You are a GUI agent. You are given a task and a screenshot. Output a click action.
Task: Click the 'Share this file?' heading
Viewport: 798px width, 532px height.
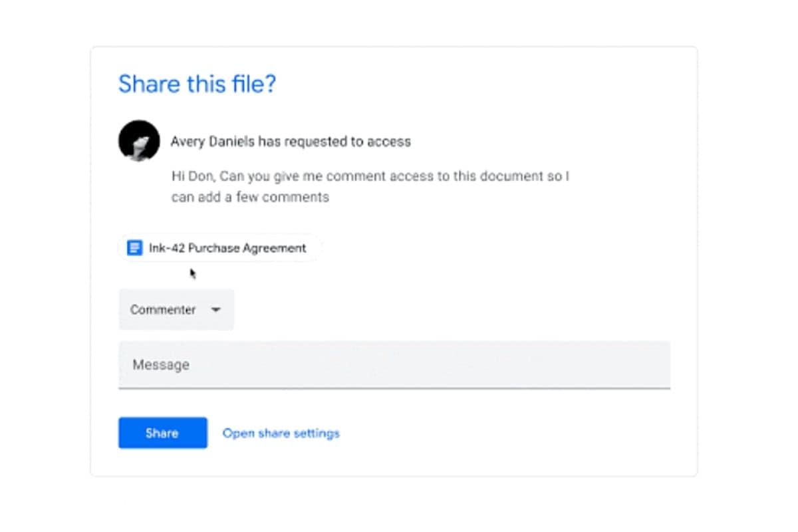coord(197,84)
